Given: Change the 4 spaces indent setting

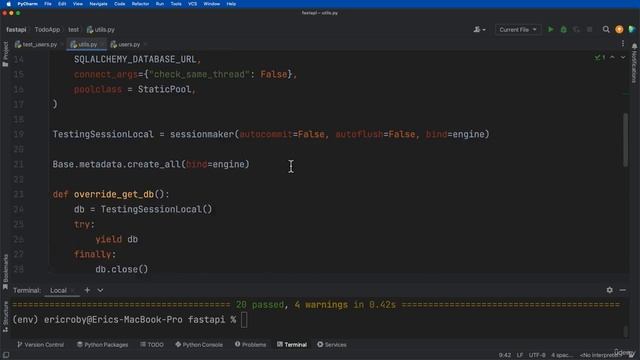Looking at the screenshot, I should pyautogui.click(x=562, y=355).
